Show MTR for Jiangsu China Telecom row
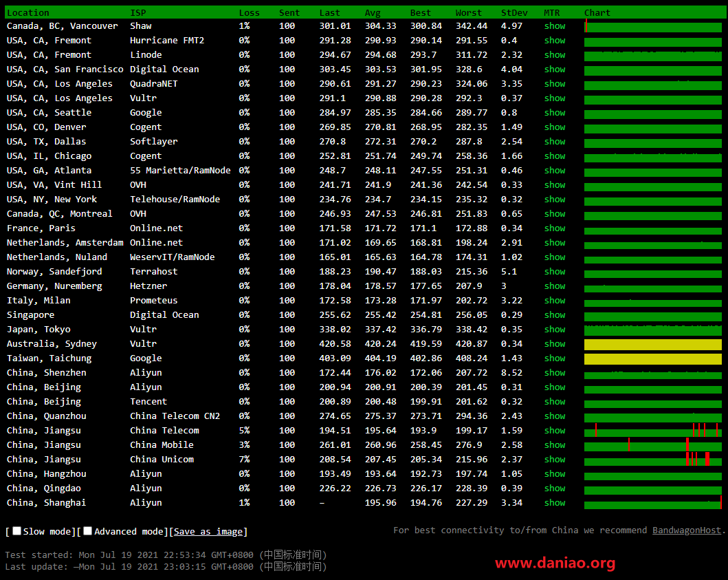The height and width of the screenshot is (580, 728). [555, 430]
